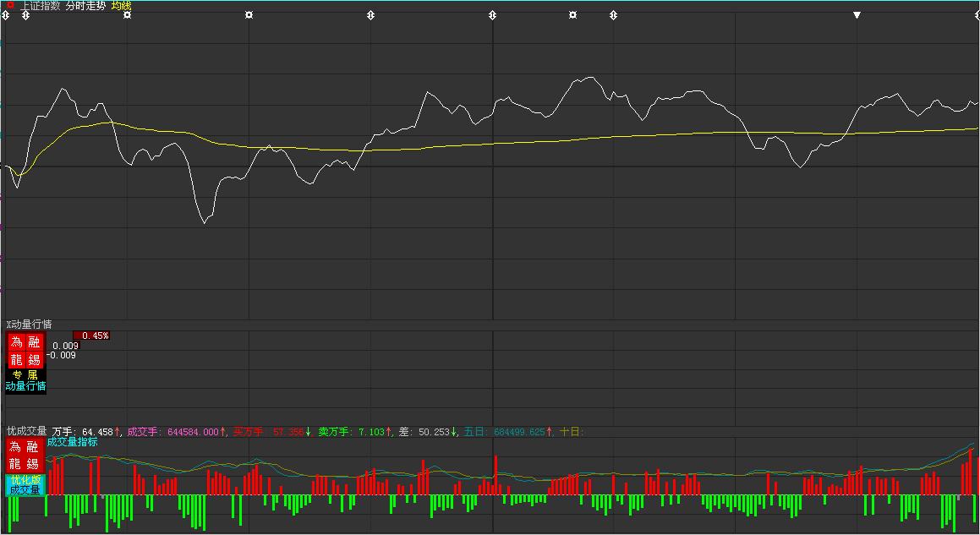Click the -0.009 value label
The height and width of the screenshot is (535, 980).
pyautogui.click(x=62, y=355)
